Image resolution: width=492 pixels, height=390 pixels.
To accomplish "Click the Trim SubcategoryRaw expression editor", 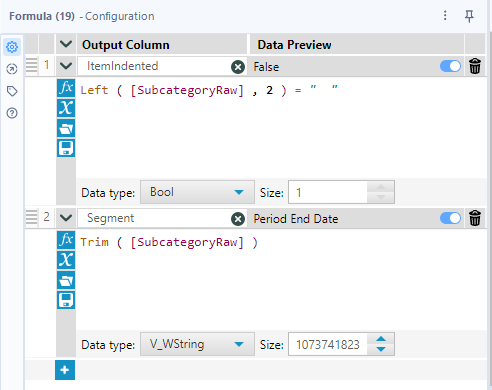I will 281,280.
